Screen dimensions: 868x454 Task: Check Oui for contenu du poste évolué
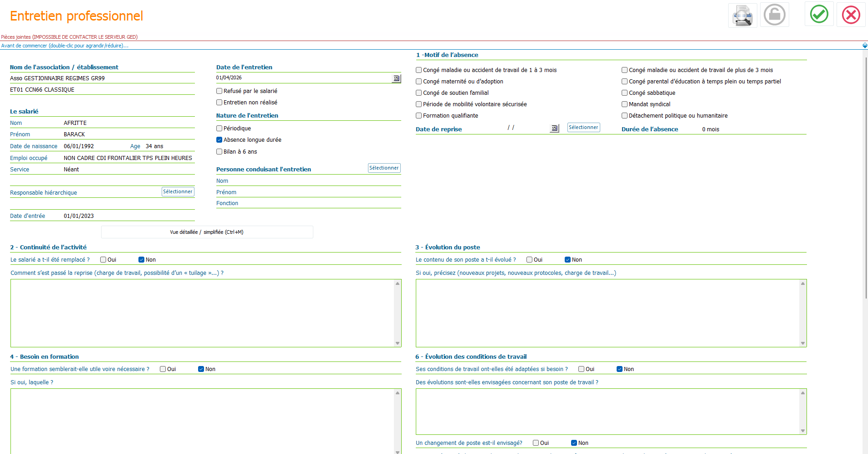[529, 260]
